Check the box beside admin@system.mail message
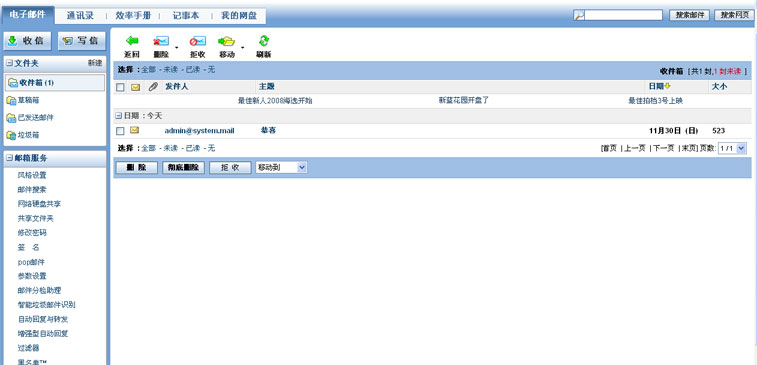The width and height of the screenshot is (757, 365). pyautogui.click(x=121, y=131)
